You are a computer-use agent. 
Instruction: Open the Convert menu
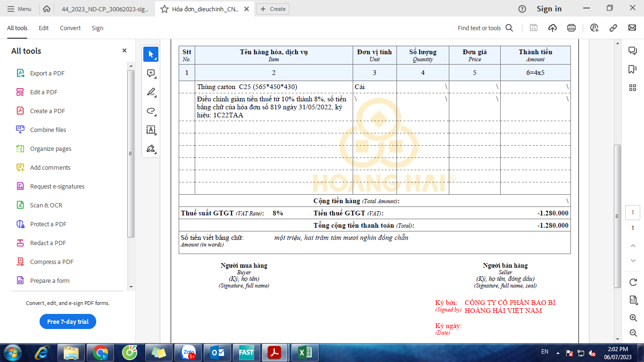(70, 28)
